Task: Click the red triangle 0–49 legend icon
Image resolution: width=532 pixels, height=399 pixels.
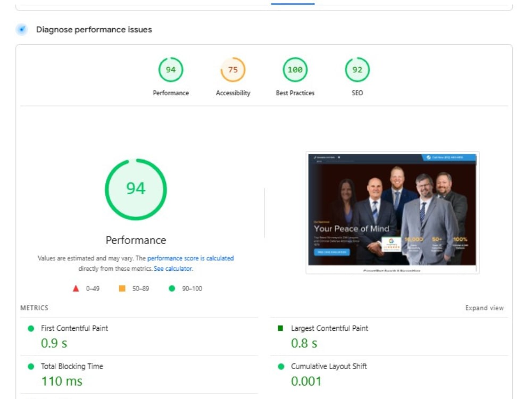Action: (x=76, y=288)
